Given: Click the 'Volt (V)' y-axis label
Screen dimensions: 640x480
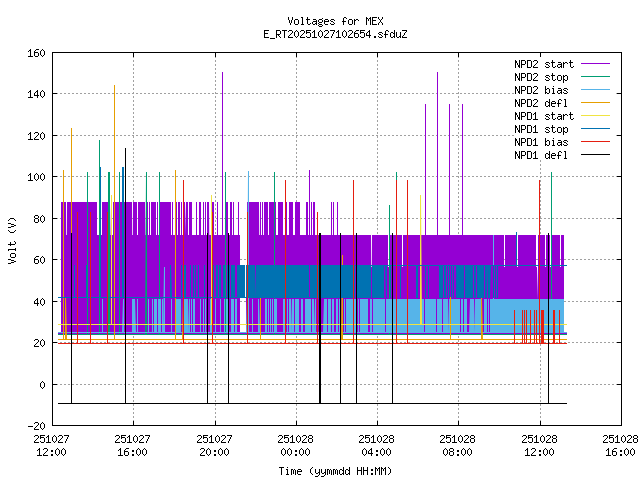Looking at the screenshot, I should tap(12, 240).
